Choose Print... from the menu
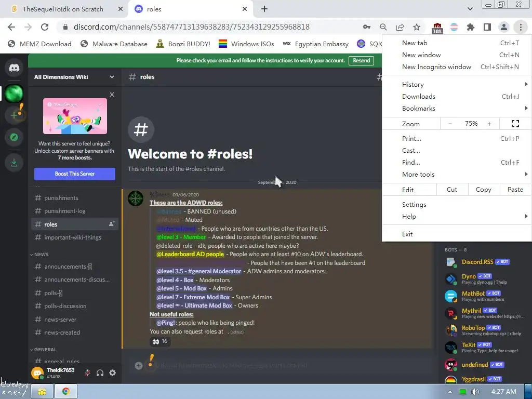This screenshot has height=399, width=532. click(x=457, y=138)
